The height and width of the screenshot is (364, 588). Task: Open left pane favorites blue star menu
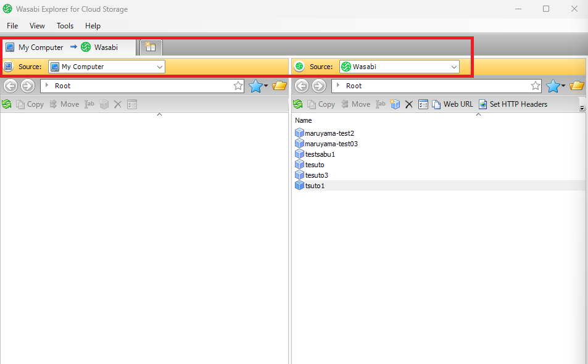tap(258, 86)
